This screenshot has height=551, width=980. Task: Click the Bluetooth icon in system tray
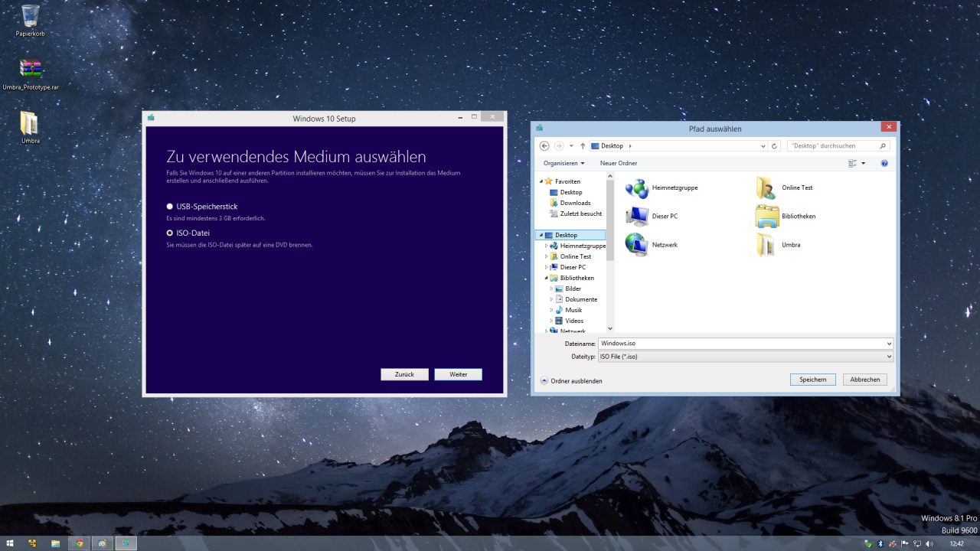point(880,543)
